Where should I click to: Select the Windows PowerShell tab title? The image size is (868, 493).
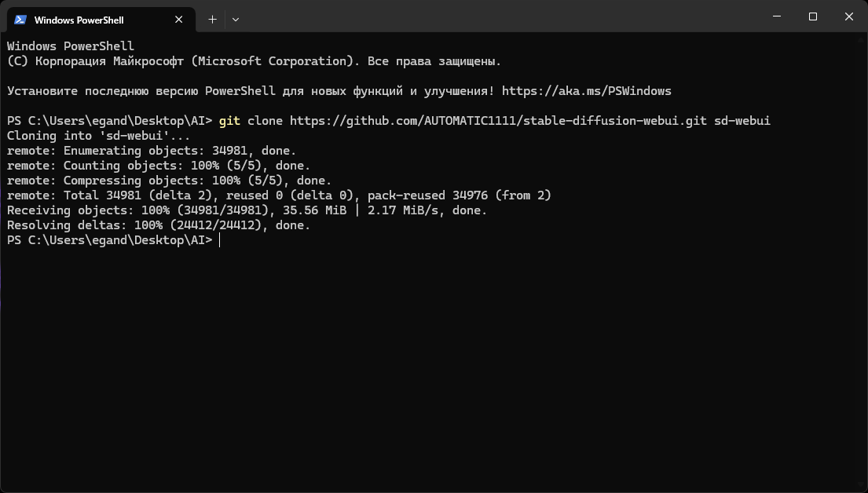pos(79,20)
